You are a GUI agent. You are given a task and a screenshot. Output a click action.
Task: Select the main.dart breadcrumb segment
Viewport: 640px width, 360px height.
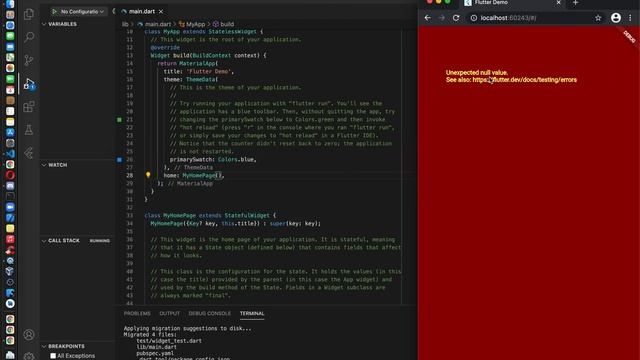(x=158, y=24)
